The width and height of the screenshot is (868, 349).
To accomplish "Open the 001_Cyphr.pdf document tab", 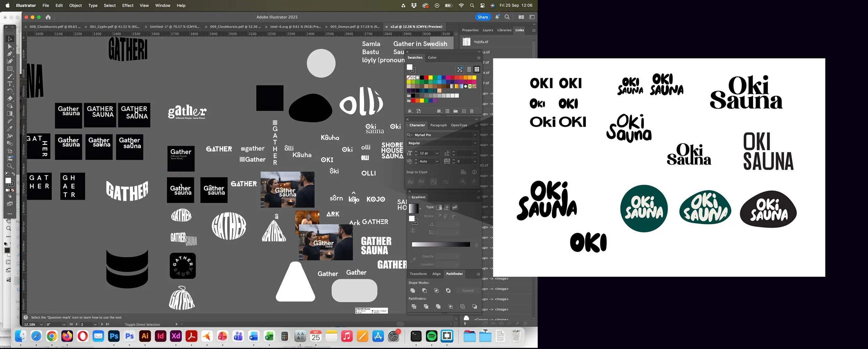I will pyautogui.click(x=115, y=27).
